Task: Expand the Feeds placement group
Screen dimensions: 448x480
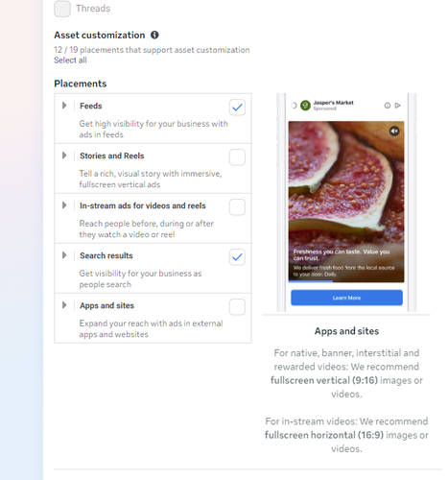Action: [x=64, y=106]
